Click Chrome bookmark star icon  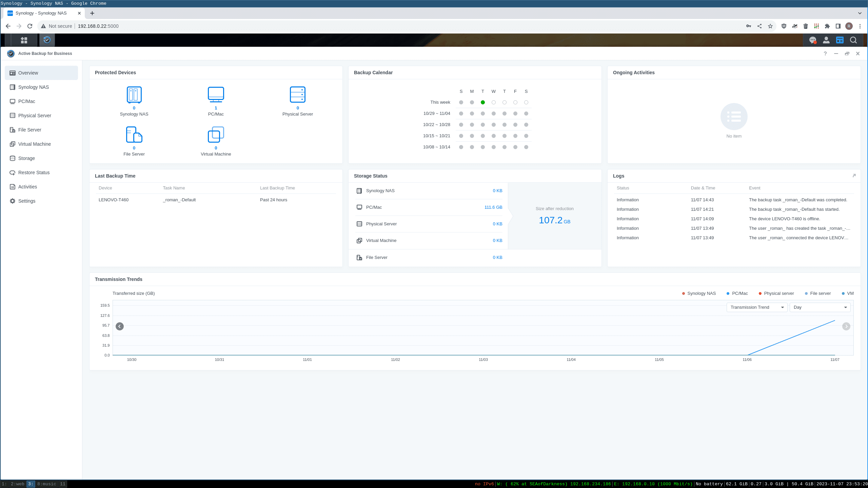770,26
